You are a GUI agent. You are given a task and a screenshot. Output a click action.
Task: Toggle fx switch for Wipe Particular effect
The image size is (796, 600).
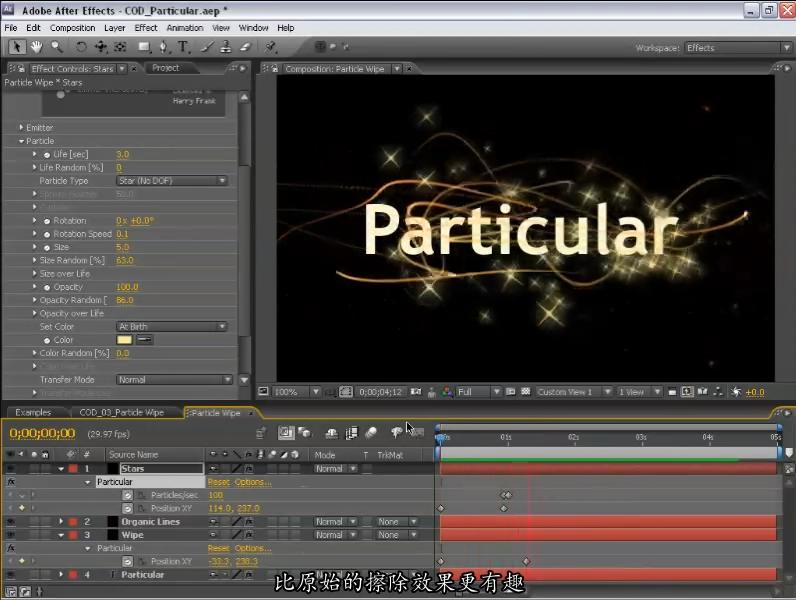(x=11, y=548)
